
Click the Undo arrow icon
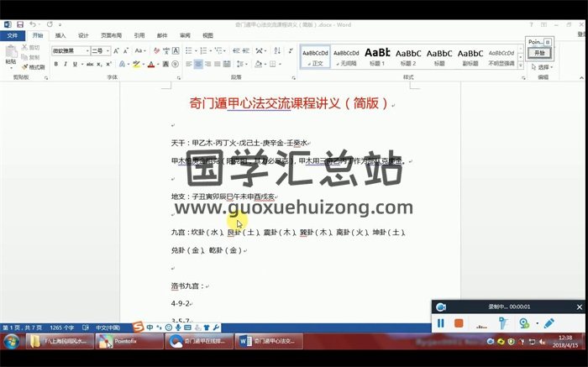pos(32,24)
